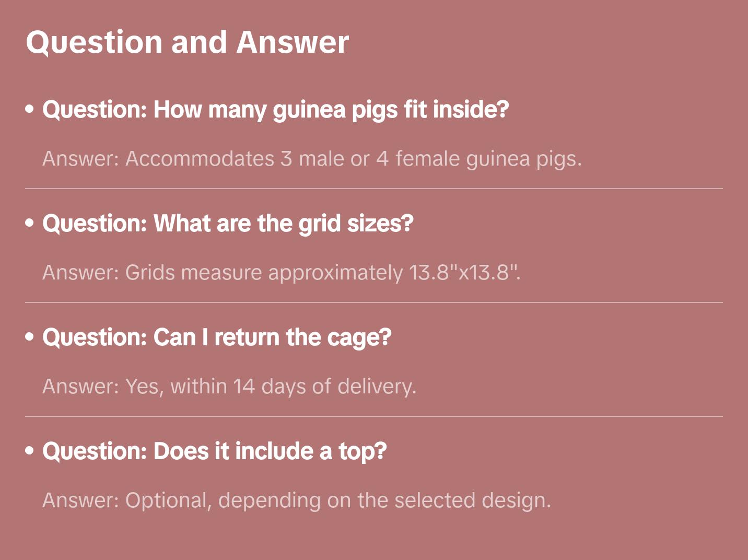Click the bullet beside the include top question
The image size is (748, 560).
click(x=30, y=451)
